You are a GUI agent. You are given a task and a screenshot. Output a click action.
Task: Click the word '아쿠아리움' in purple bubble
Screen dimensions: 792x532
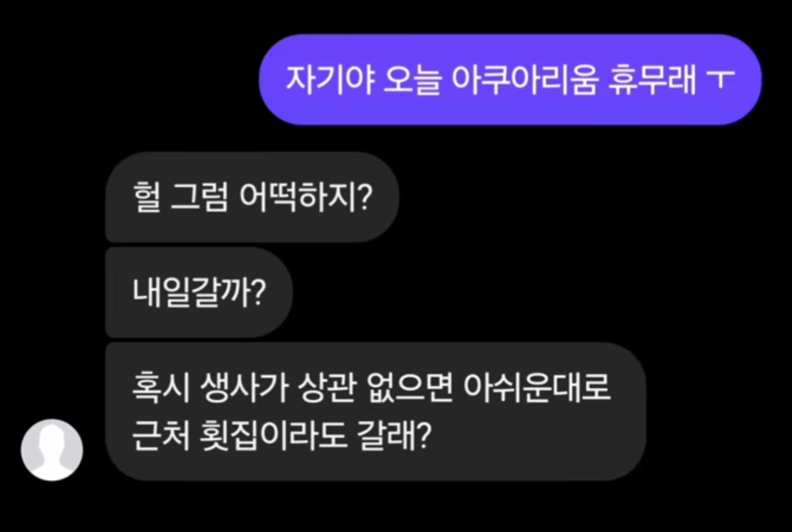pos(525,80)
